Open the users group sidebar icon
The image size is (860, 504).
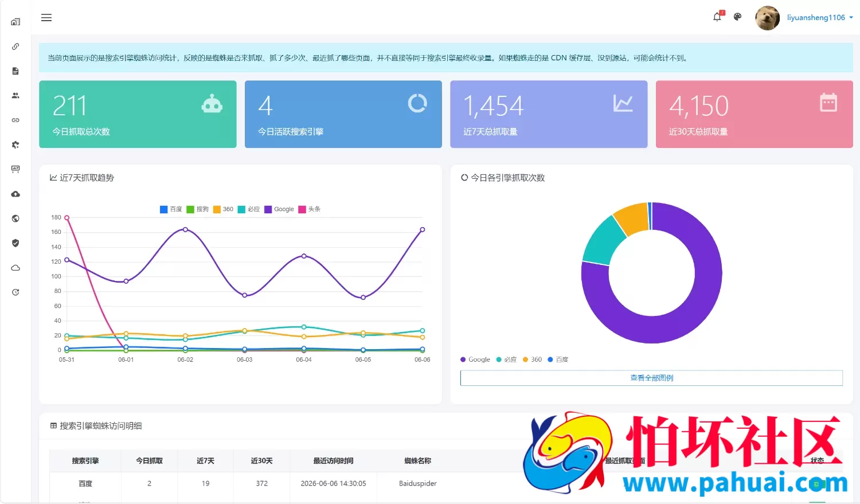pos(15,96)
